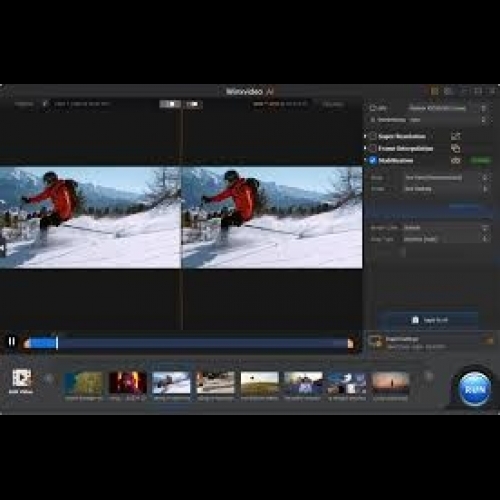The height and width of the screenshot is (500, 500).
Task: Click the blue RUN button
Action: point(475,389)
